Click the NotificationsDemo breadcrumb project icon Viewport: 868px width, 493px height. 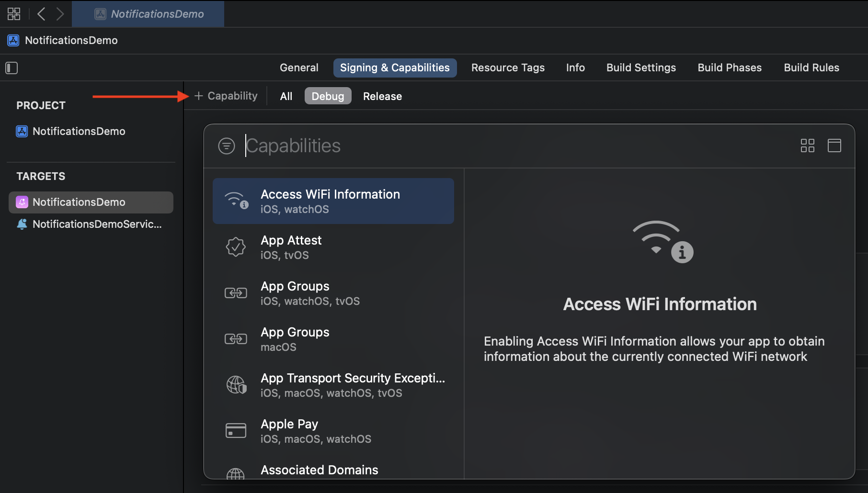[13, 40]
